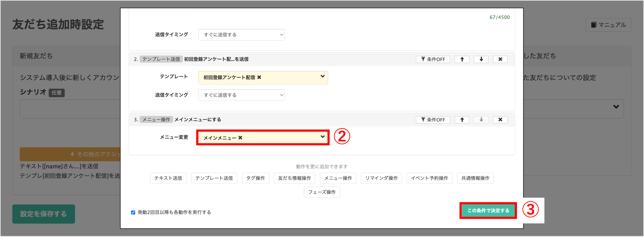Toggle 発動2回目以降も各動作を実行する checkbox
The width and height of the screenshot is (644, 237).
click(x=133, y=212)
